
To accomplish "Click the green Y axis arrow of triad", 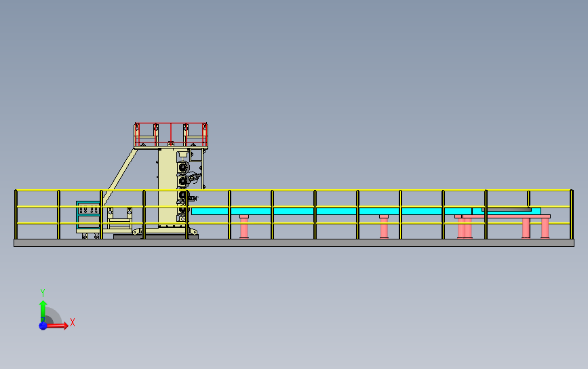I will [43, 310].
